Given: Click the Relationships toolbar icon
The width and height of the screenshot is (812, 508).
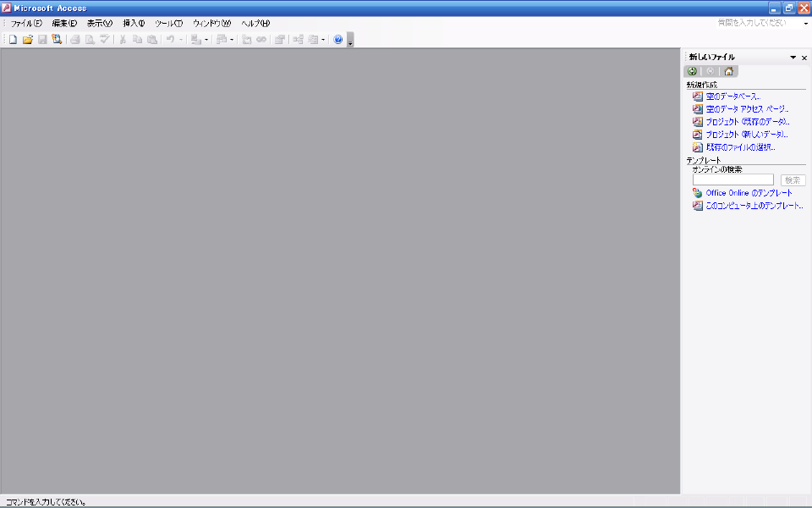Looking at the screenshot, I should (299, 40).
